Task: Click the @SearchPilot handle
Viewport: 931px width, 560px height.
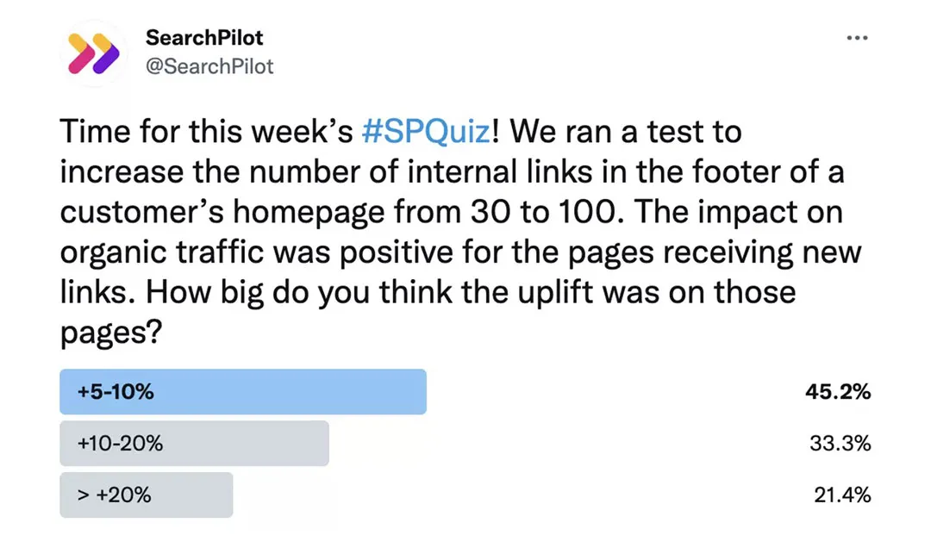Action: click(209, 65)
